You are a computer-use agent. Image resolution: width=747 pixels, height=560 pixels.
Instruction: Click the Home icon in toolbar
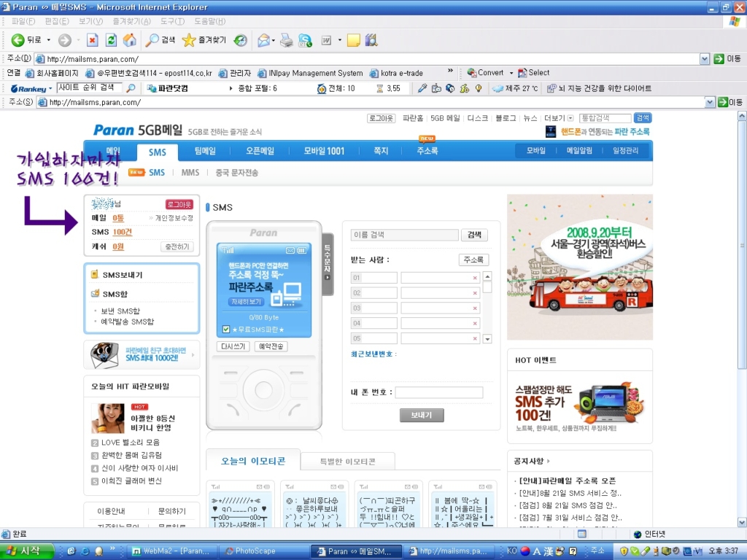pyautogui.click(x=130, y=40)
